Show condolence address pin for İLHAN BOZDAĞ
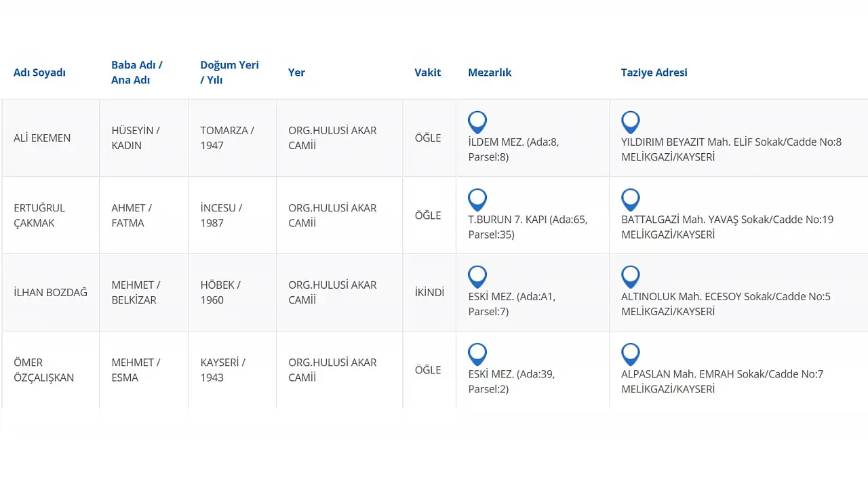Screen dimensions: 868x490 [631, 277]
